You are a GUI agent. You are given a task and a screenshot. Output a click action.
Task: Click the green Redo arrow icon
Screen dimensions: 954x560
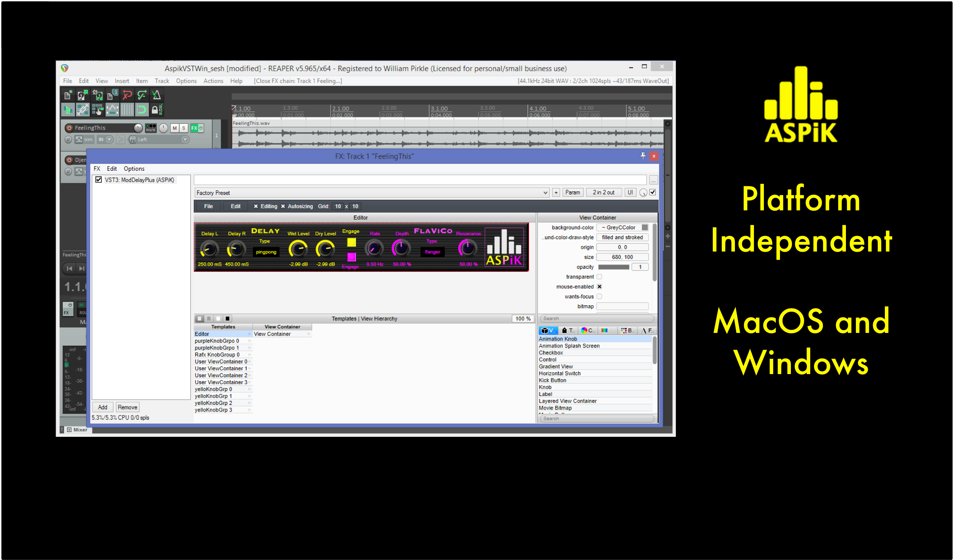142,95
